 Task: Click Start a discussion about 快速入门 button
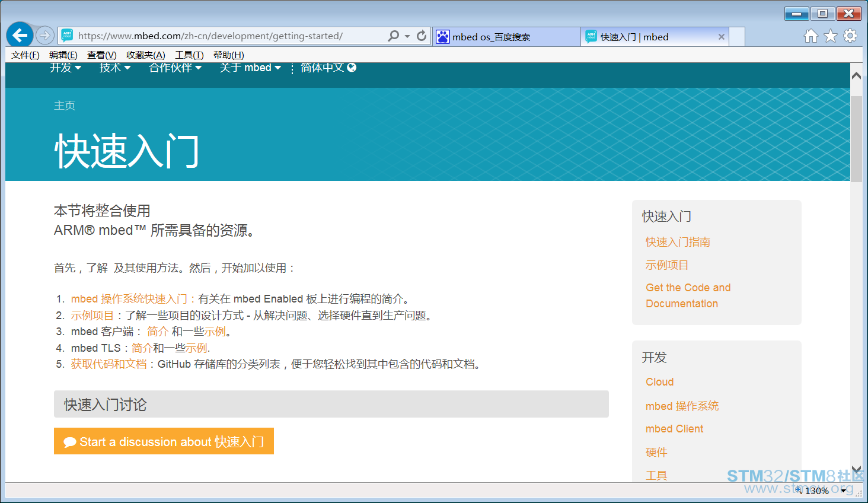tap(164, 441)
